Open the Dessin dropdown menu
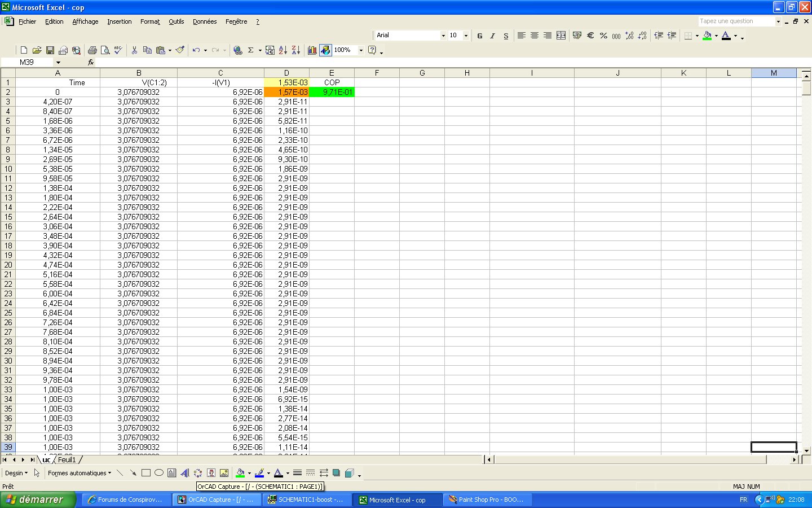This screenshot has width=812, height=508. click(16, 473)
